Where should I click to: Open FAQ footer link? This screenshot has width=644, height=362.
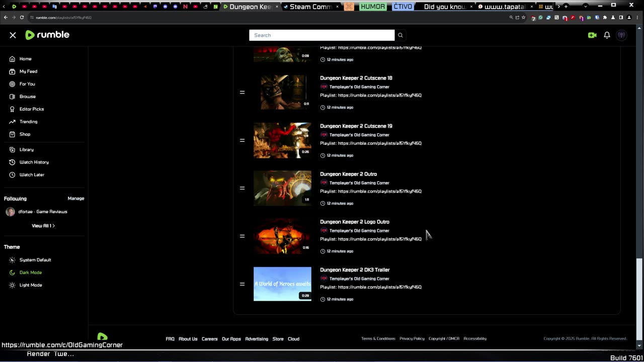click(170, 339)
